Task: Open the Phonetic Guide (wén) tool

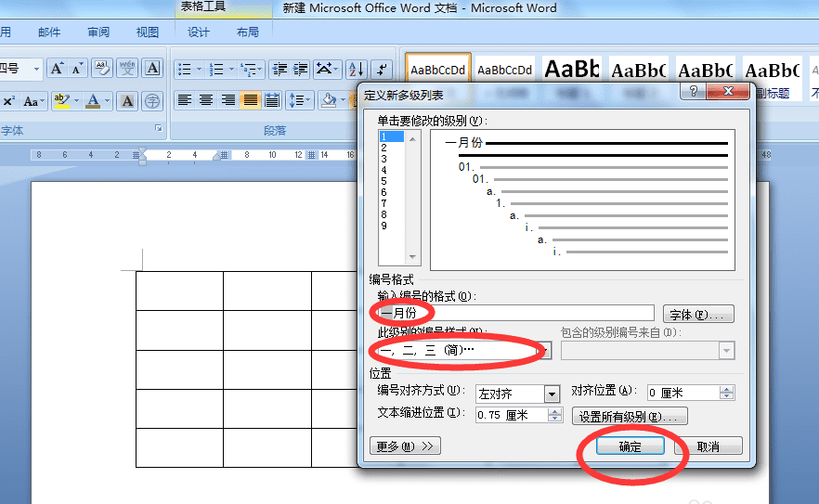Action: click(x=127, y=69)
